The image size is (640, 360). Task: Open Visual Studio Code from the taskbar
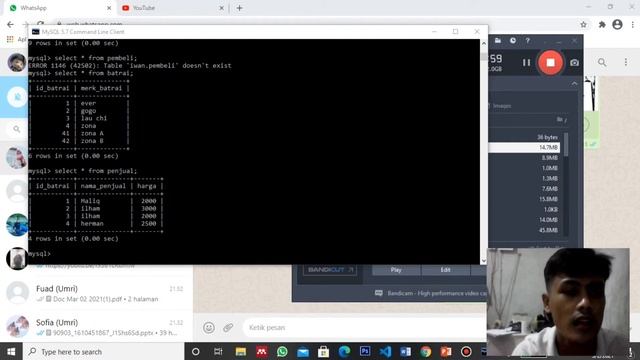[x=385, y=351]
